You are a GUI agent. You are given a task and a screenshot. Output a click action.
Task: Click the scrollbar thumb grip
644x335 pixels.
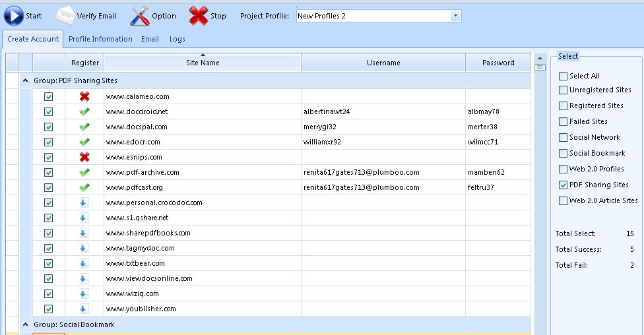pos(540,67)
